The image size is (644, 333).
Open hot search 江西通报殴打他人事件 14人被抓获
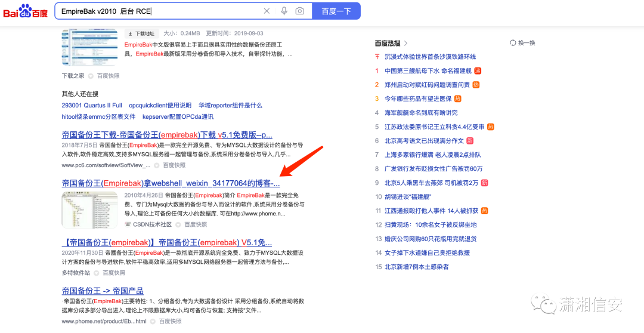432,211
